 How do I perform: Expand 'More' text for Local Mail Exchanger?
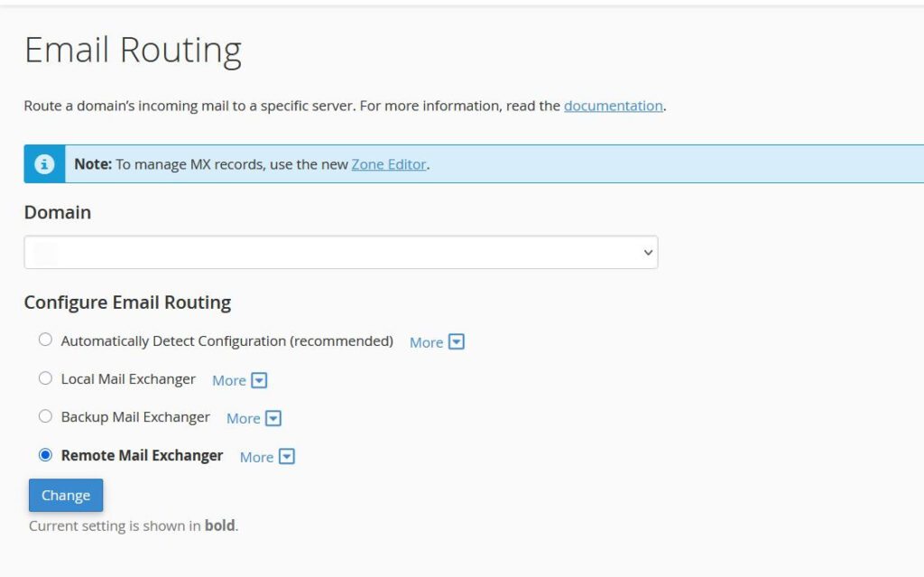click(229, 380)
